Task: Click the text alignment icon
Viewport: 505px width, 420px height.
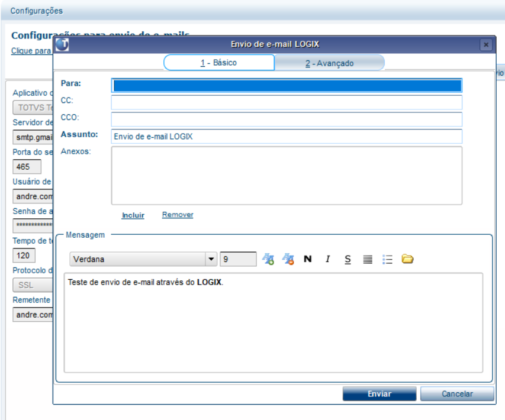Action: [x=368, y=260]
